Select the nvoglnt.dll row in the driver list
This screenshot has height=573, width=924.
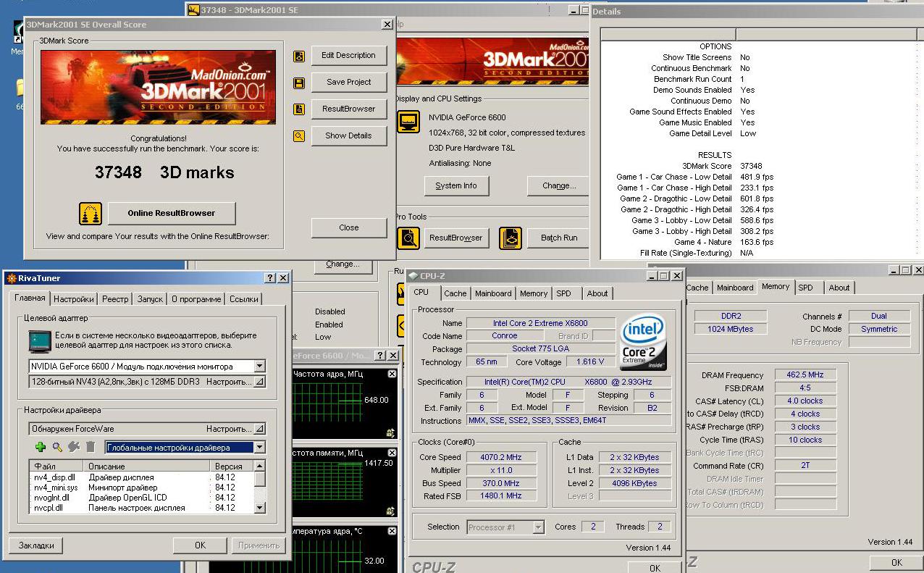142,498
